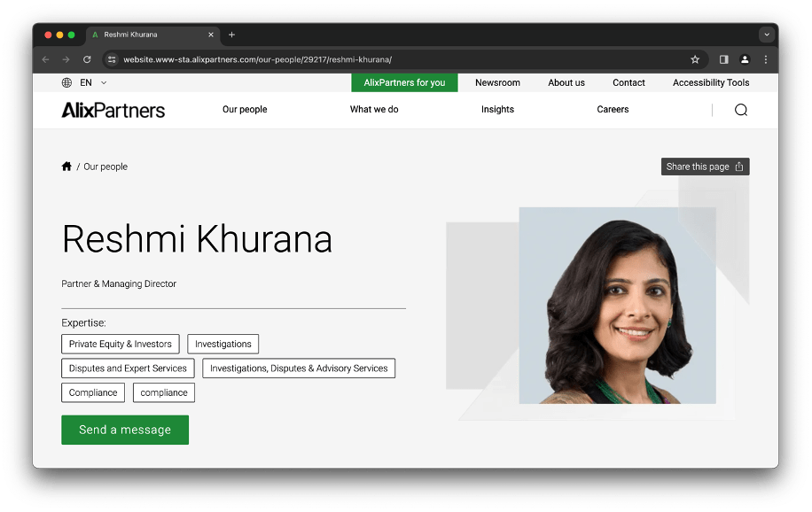This screenshot has width=812, height=512.
Task: Open the What we do menu
Action: point(374,109)
